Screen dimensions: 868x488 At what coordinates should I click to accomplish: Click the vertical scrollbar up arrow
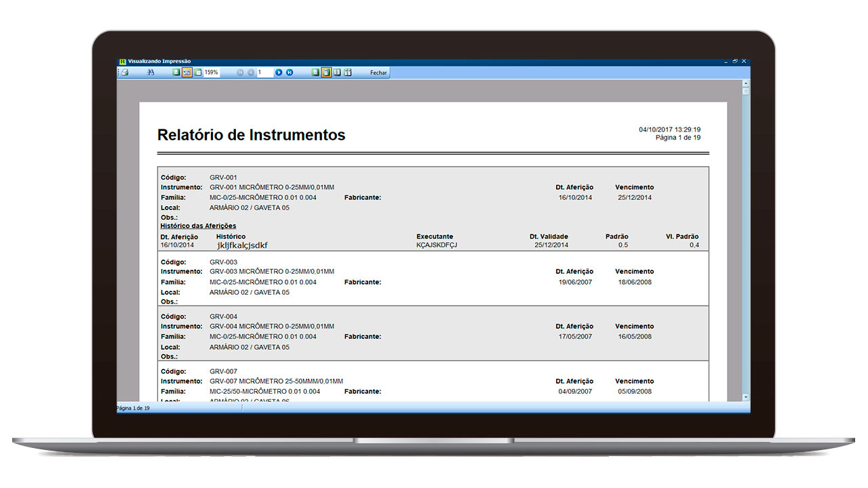point(746,83)
